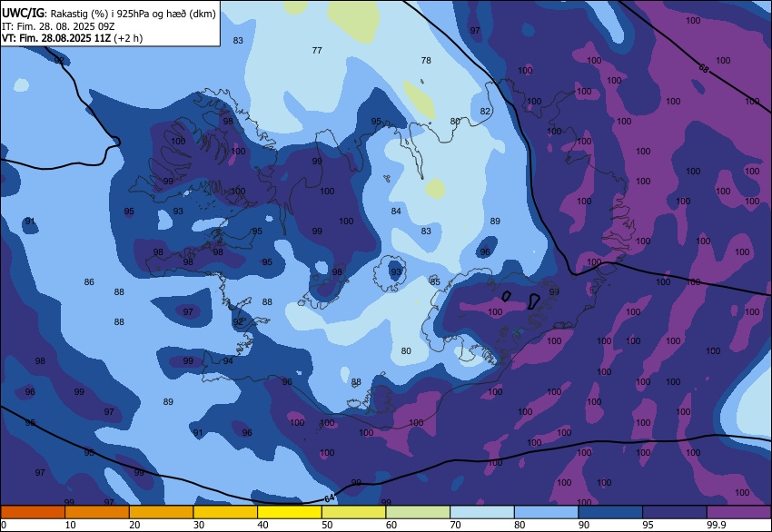Click the legend tick label '50'
Screen dimensions: 772x532
(x=327, y=525)
